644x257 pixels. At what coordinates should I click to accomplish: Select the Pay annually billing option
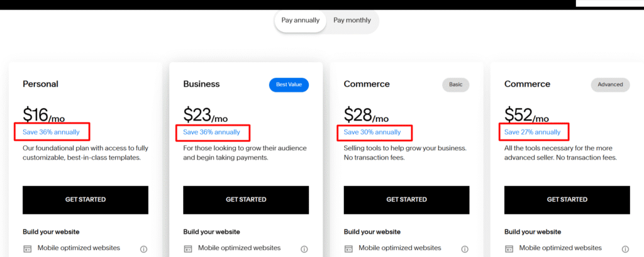coord(301,20)
